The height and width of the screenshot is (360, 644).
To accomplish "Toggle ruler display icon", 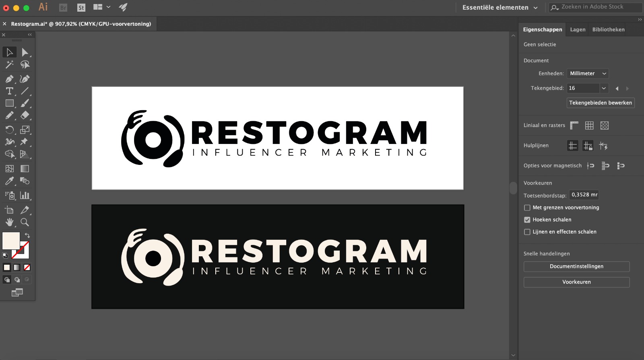I will click(574, 125).
